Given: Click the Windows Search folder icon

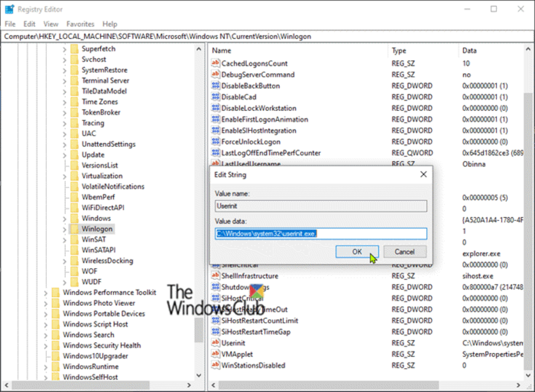Looking at the screenshot, I should click(x=55, y=334).
